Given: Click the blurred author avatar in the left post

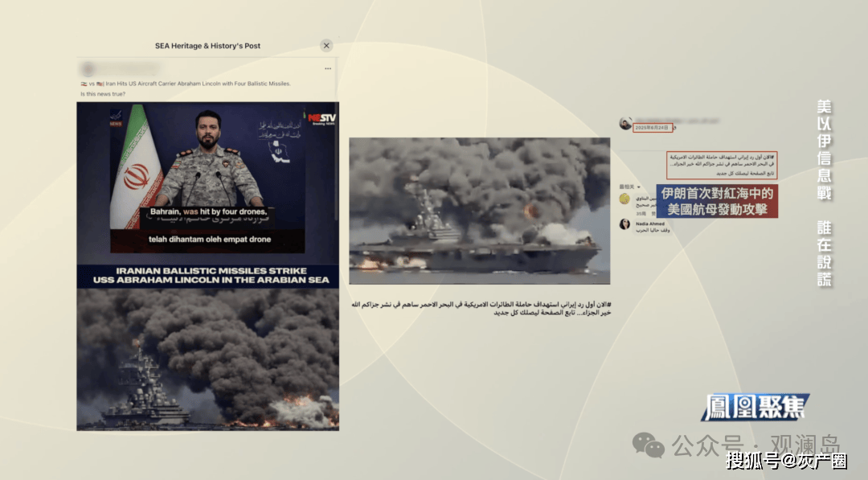Looking at the screenshot, I should pyautogui.click(x=87, y=69).
